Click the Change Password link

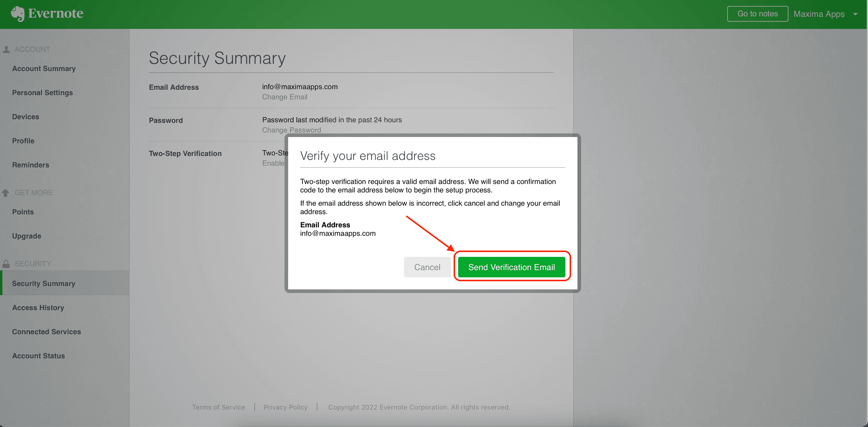291,130
